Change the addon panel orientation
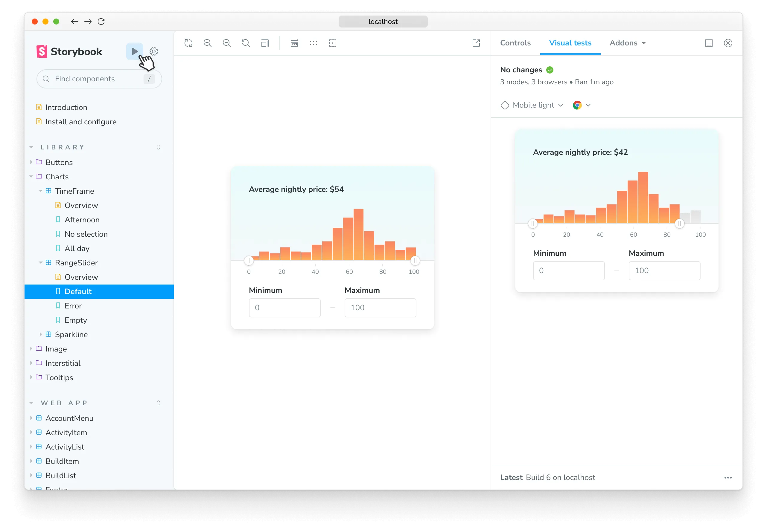 (x=709, y=43)
